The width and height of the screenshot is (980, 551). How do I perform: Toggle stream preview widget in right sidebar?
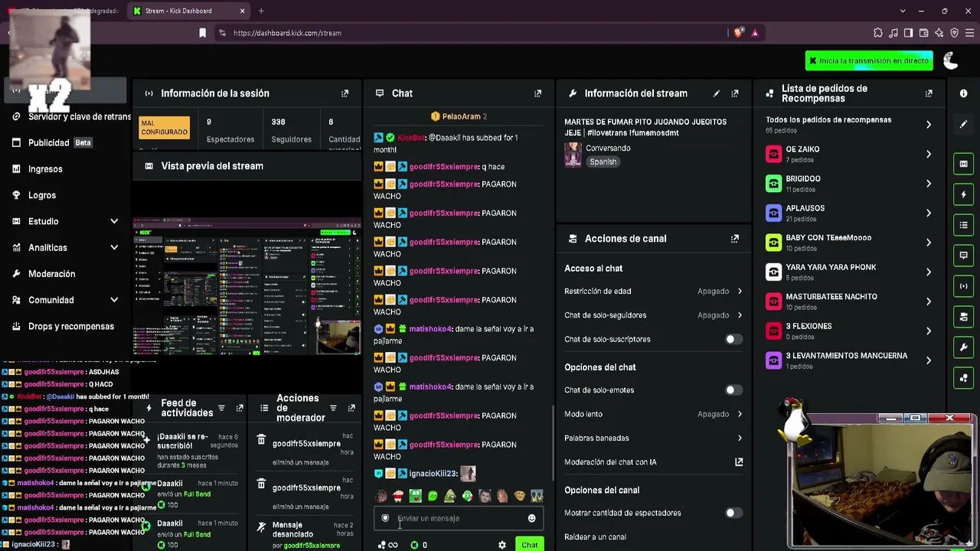[x=963, y=164]
